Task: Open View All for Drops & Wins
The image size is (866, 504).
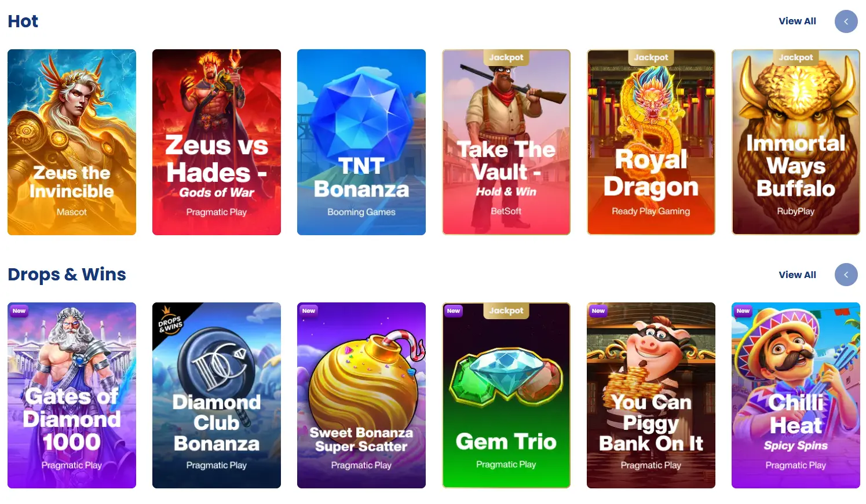Action: pyautogui.click(x=797, y=275)
